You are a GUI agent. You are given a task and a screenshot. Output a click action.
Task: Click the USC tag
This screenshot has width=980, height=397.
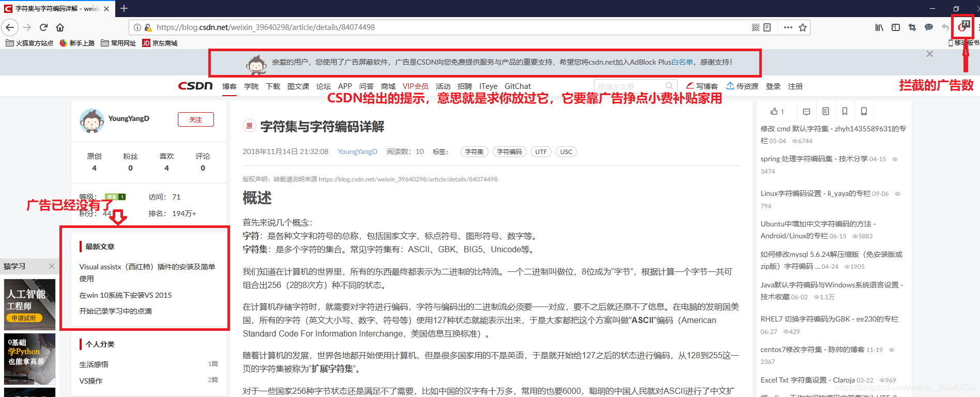[566, 151]
